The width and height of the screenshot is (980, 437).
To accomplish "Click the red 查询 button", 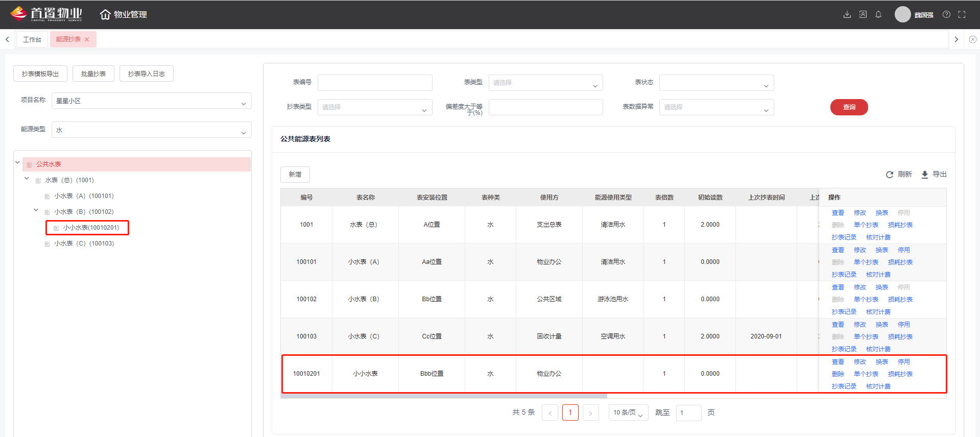I will tap(849, 107).
